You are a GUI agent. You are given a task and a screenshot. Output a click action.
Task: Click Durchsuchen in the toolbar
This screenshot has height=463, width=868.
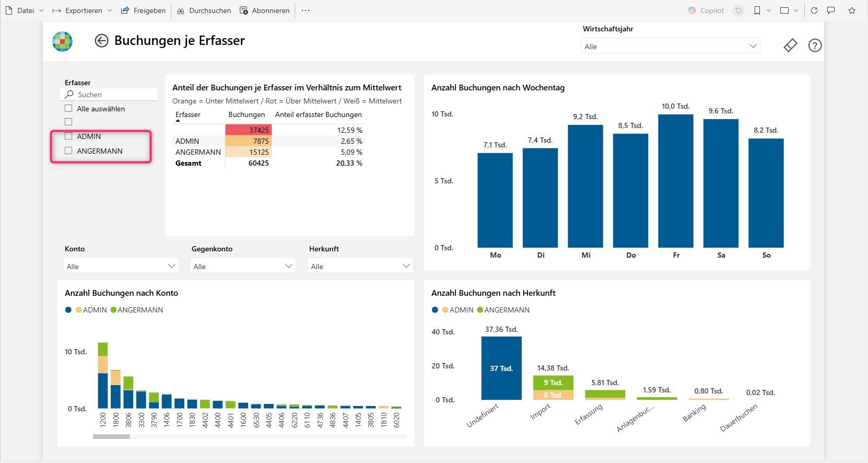click(x=204, y=10)
